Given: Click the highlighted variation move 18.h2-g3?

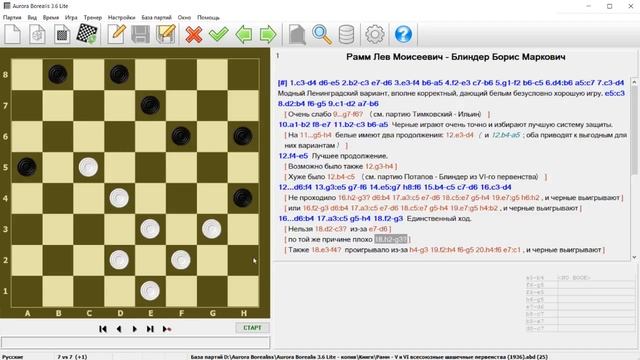Looking at the screenshot, I should tap(391, 239).
